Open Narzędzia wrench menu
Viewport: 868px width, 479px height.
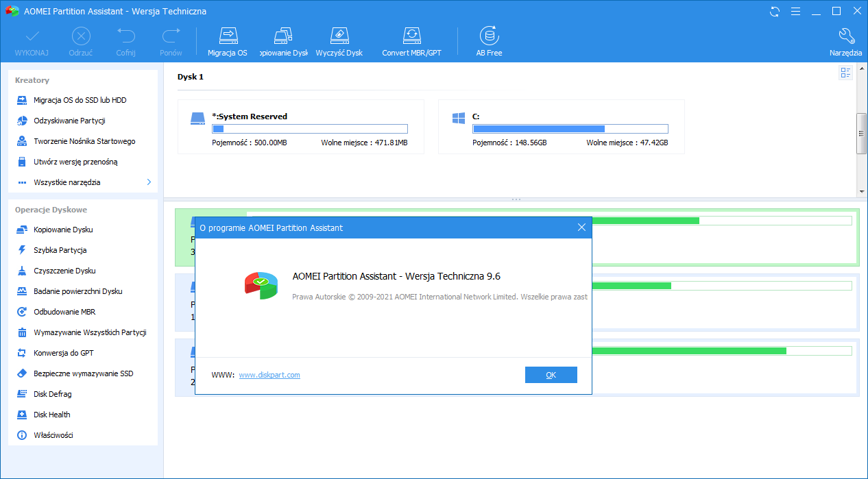[x=846, y=42]
